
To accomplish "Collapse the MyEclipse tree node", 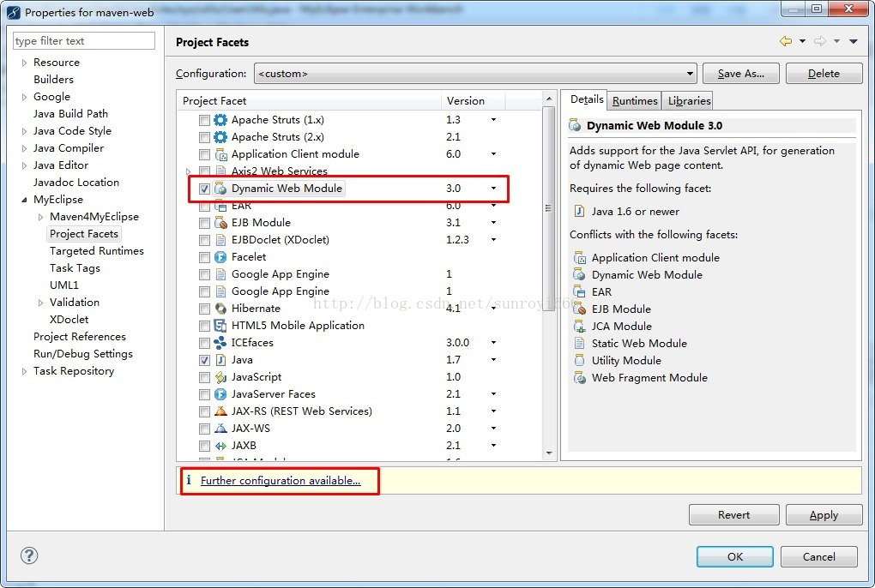I will [24, 200].
